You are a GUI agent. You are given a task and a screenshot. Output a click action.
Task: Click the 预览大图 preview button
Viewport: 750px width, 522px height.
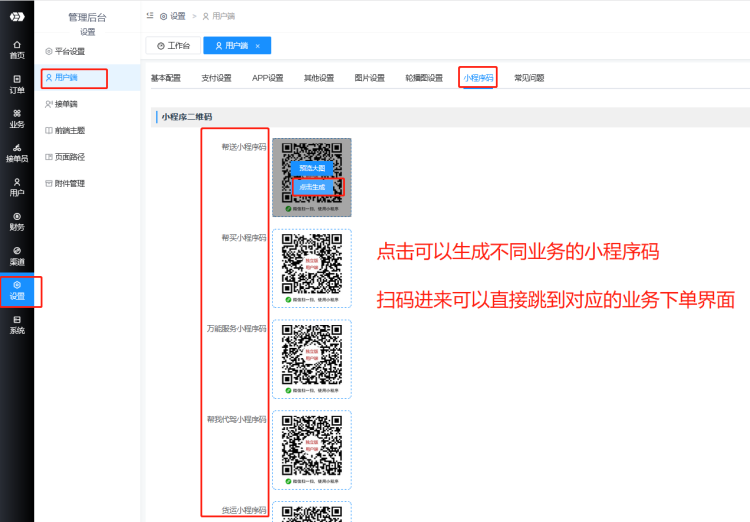(x=312, y=168)
